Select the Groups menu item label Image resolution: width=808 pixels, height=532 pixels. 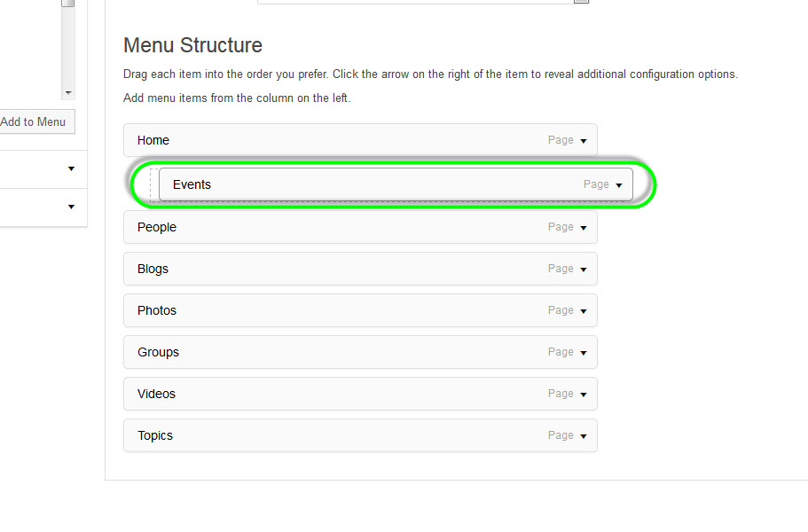pyautogui.click(x=158, y=352)
